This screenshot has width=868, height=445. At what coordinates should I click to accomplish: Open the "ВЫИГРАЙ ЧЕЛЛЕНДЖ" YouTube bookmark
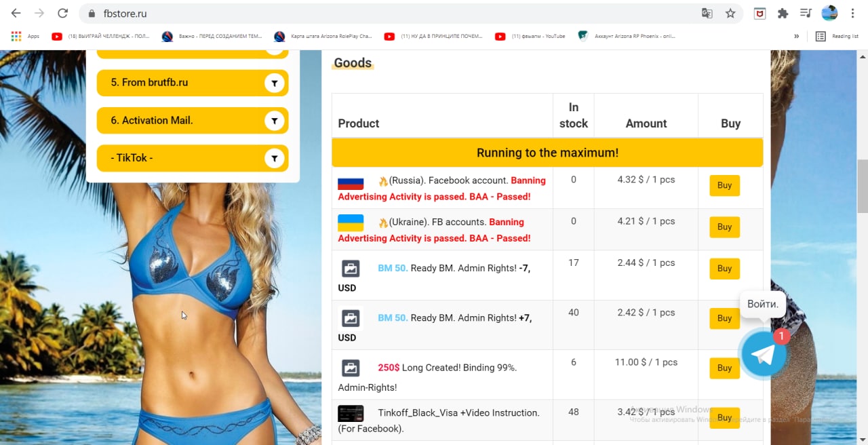[x=101, y=36]
